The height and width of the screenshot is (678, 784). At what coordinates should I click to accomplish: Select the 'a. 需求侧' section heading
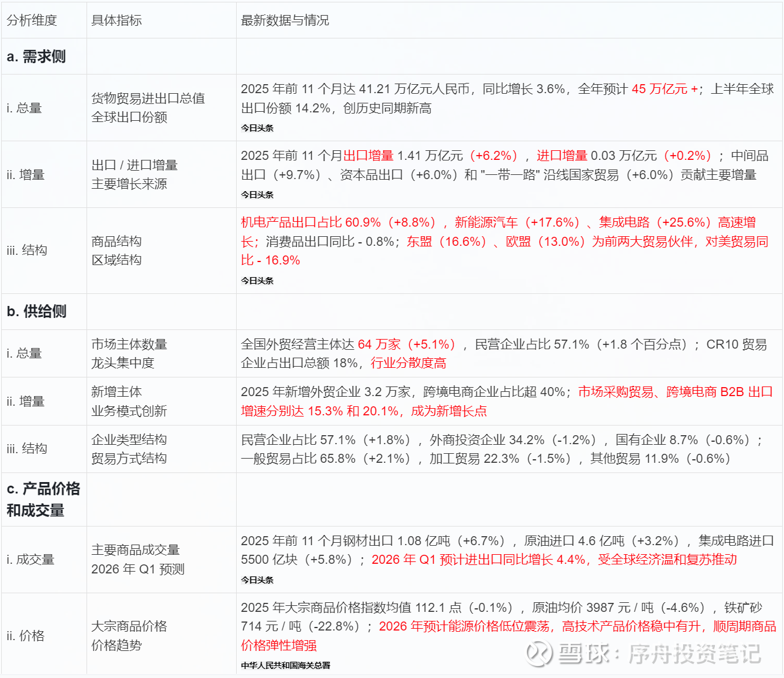[x=36, y=56]
